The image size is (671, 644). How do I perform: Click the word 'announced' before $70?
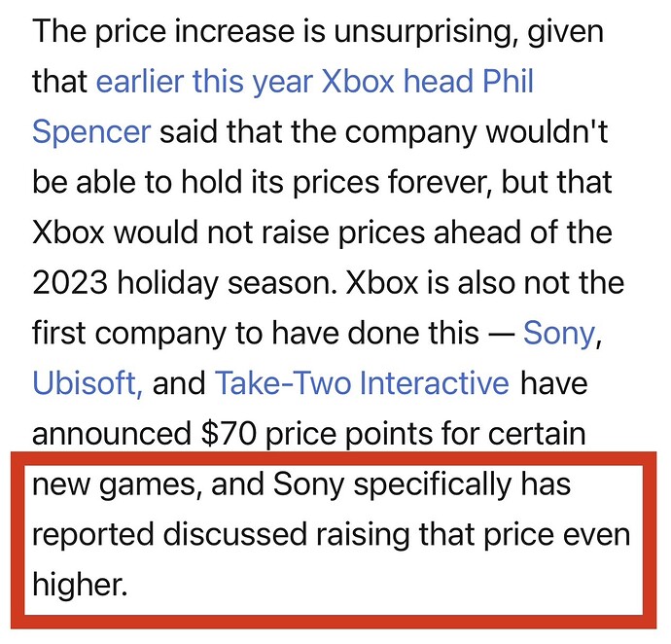click(x=112, y=433)
